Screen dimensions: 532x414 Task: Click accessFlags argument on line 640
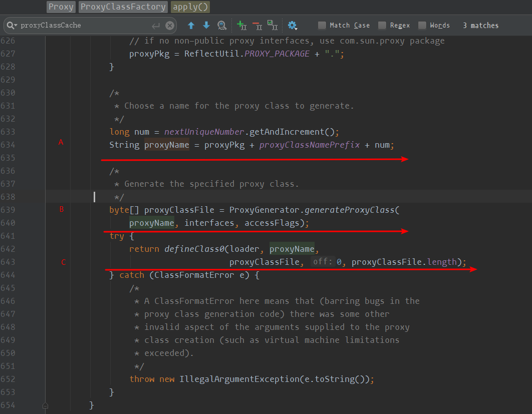pyautogui.click(x=272, y=223)
